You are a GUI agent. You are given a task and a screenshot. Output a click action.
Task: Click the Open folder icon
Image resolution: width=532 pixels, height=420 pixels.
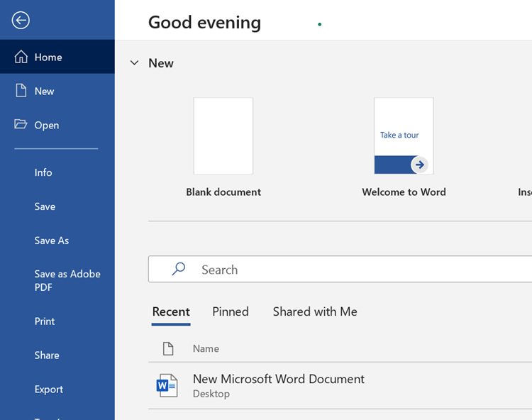[x=21, y=125]
